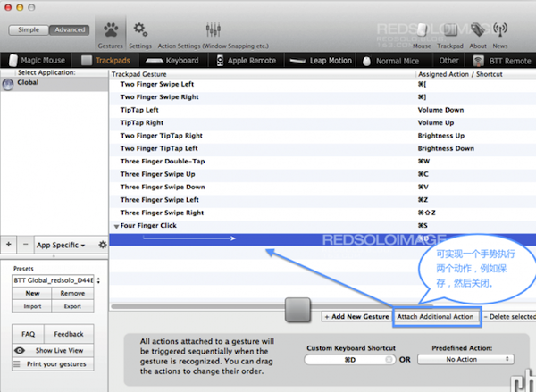Select the Magic Mouse tab
This screenshot has height=392, width=536.
click(37, 61)
